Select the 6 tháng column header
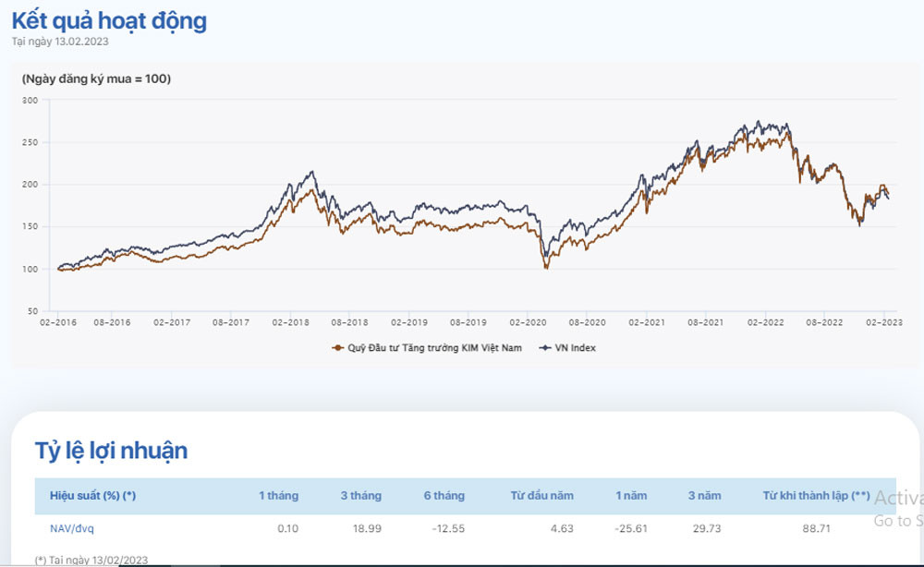The height and width of the screenshot is (567, 924). [444, 496]
